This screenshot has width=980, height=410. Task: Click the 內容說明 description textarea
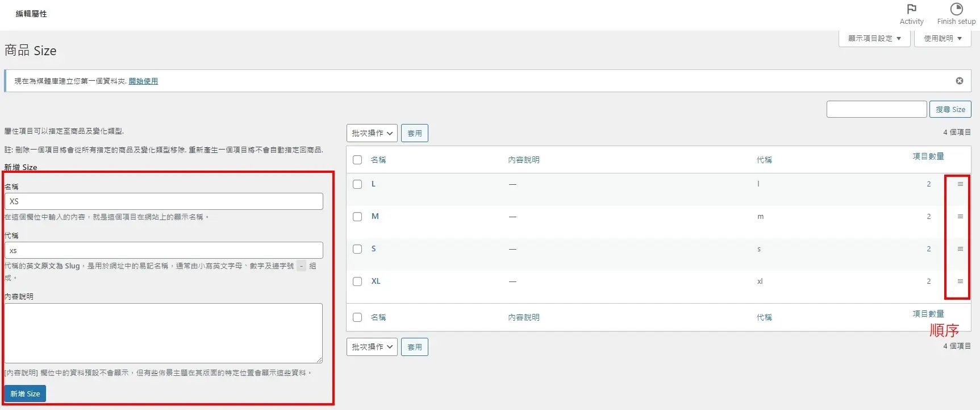click(164, 333)
